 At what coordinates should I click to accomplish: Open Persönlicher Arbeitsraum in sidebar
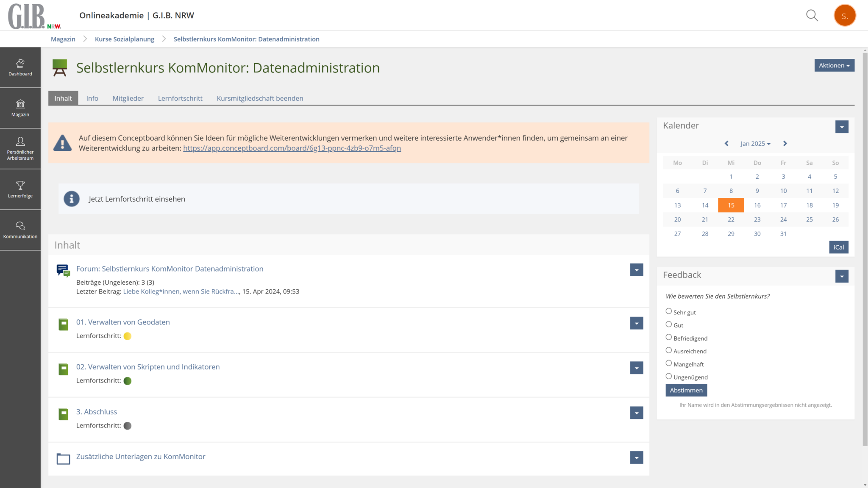(x=20, y=149)
